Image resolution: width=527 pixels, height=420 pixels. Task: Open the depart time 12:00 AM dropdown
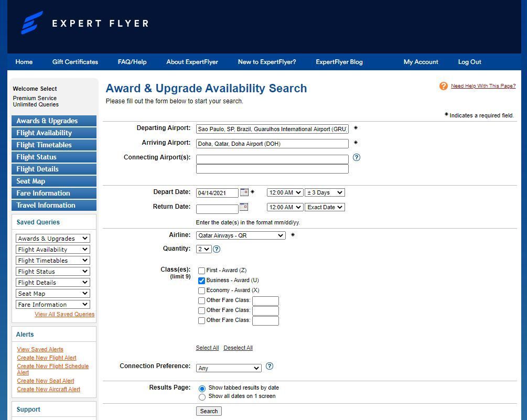(285, 192)
